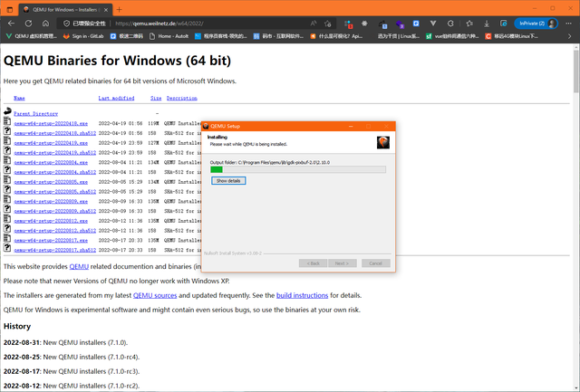
Task: Click the Read aloud icon in address bar
Action: pyautogui.click(x=314, y=24)
